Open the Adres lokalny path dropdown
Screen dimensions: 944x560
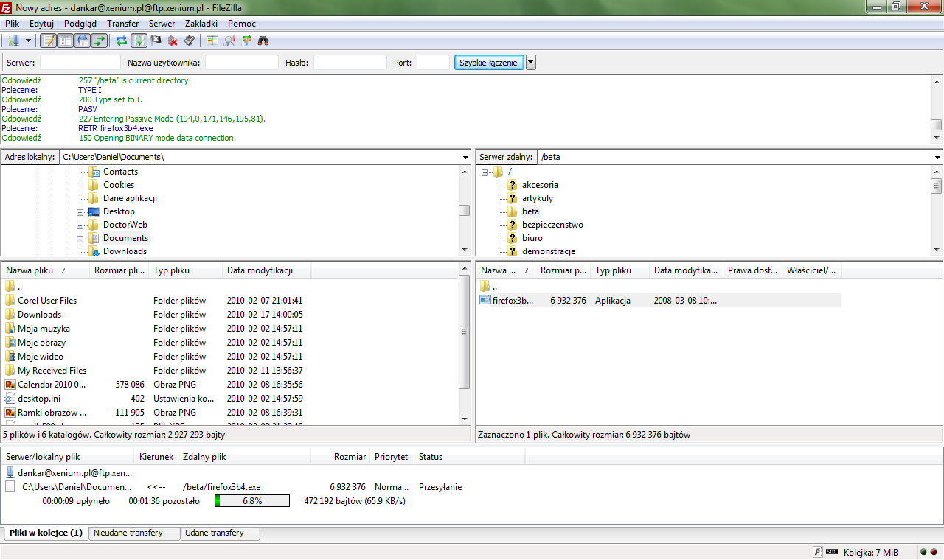[465, 157]
